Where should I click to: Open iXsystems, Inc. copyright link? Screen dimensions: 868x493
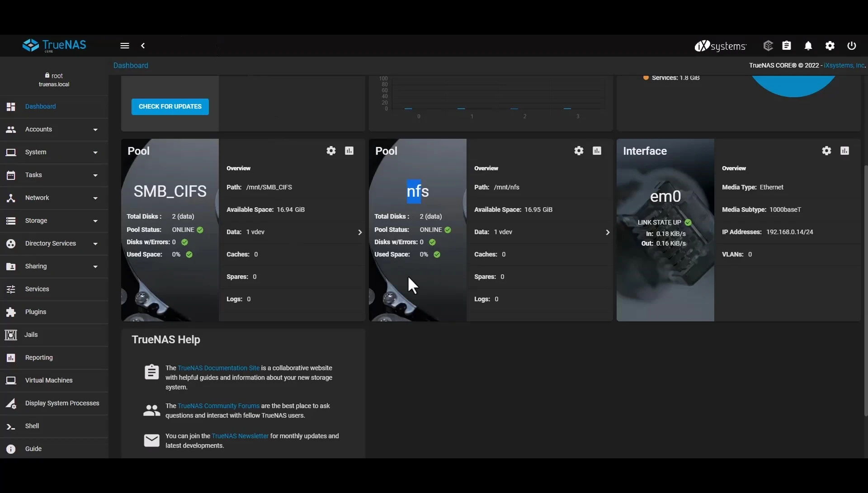click(x=844, y=65)
